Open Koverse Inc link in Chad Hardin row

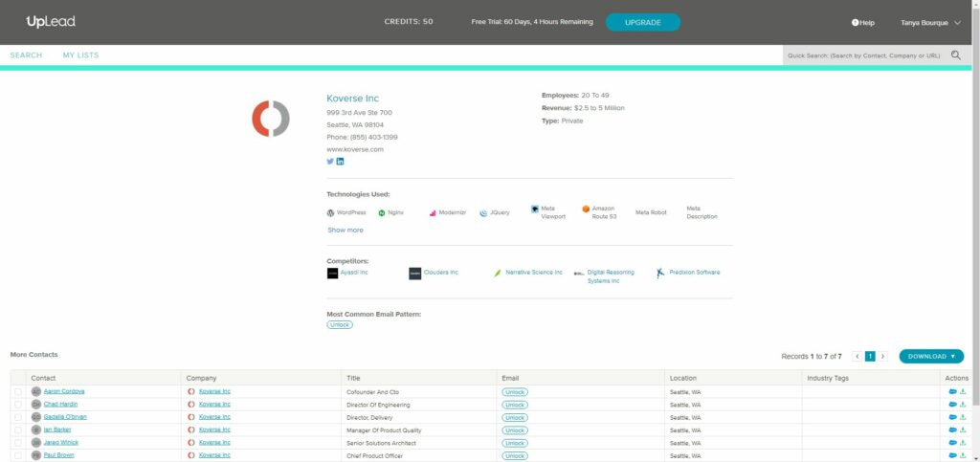(214, 404)
